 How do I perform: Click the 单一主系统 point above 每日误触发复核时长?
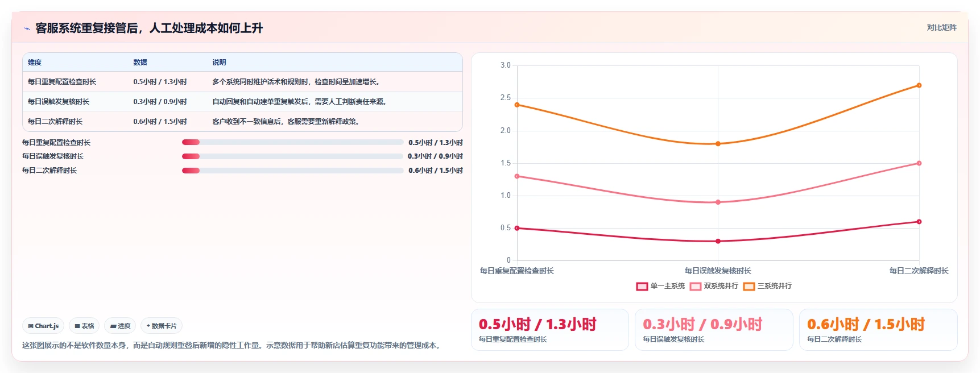[x=718, y=241]
